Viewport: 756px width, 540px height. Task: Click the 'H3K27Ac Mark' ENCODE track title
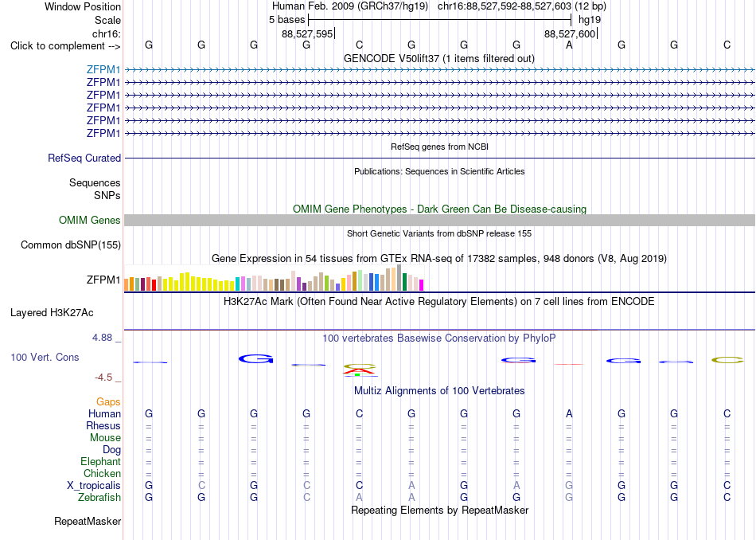point(439,302)
